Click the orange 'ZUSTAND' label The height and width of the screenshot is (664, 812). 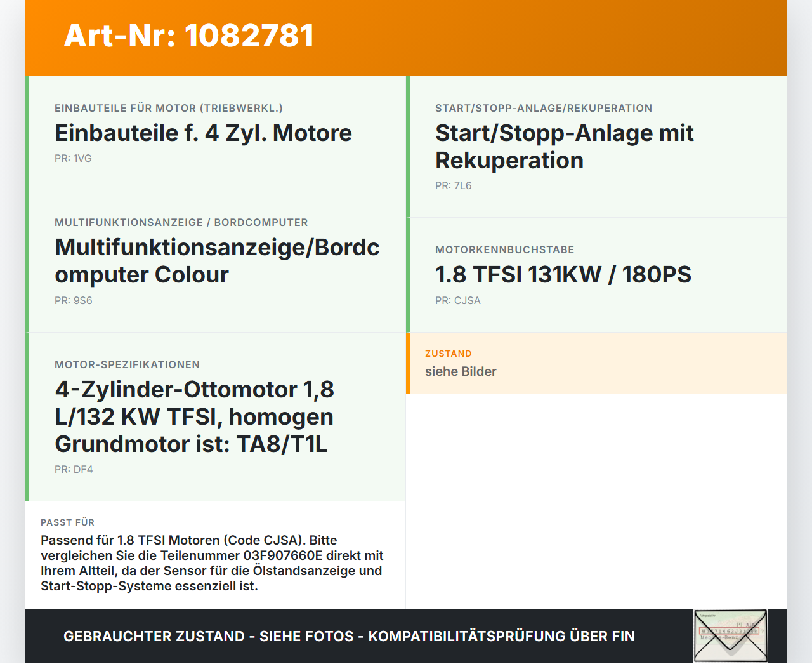click(x=449, y=354)
